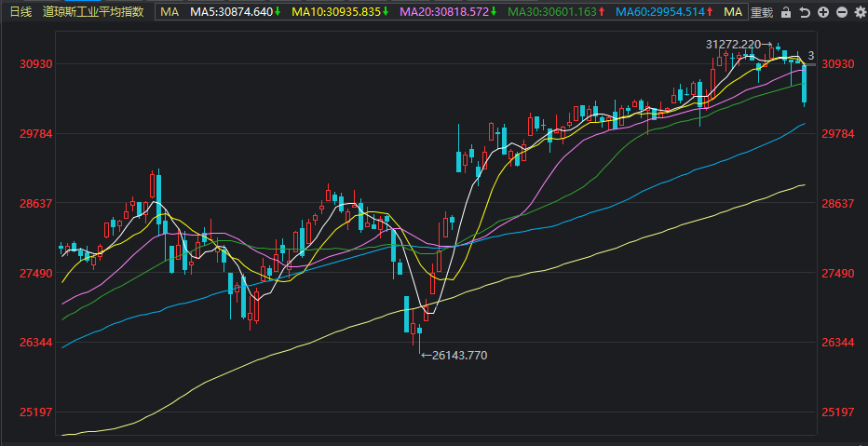Click the 重载 reload button

pos(762,12)
